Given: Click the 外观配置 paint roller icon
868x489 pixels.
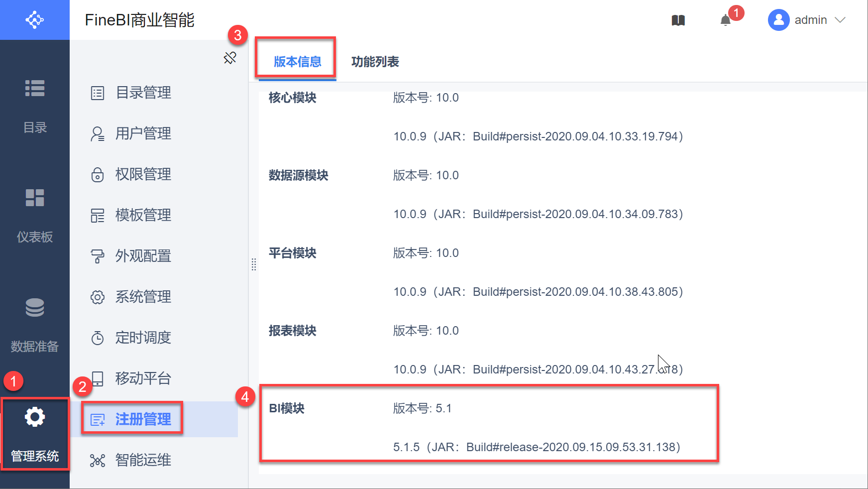Looking at the screenshot, I should click(98, 256).
